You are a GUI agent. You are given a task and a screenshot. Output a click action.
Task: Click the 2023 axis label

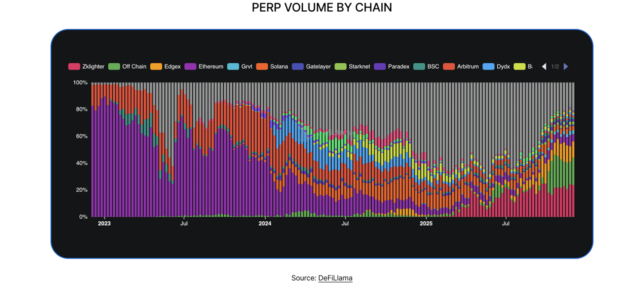point(104,223)
